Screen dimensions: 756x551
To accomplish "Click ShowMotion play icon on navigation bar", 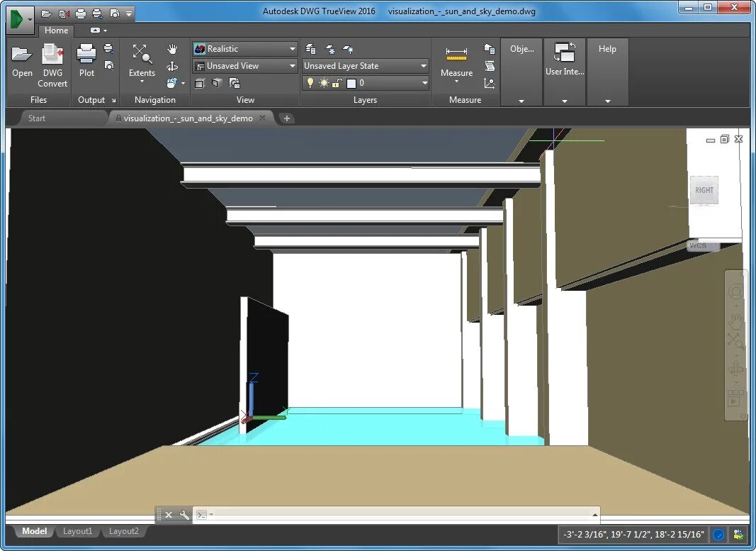I will tap(735, 399).
